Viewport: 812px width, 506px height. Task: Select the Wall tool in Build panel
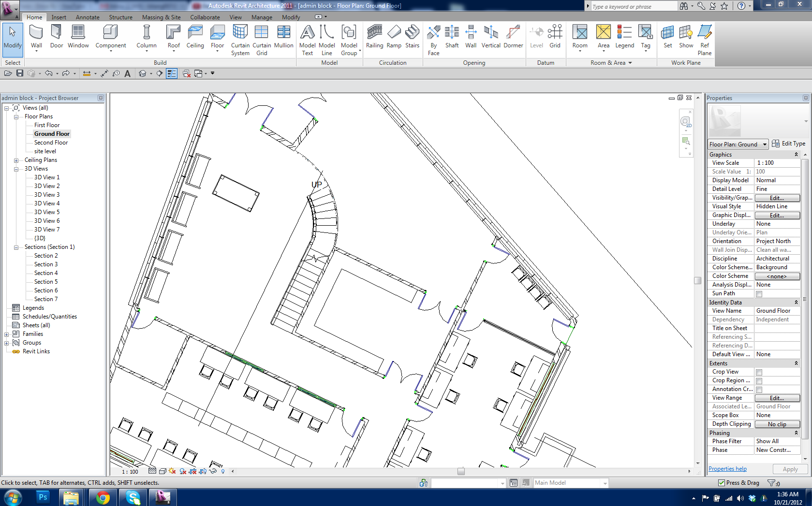[x=36, y=37]
